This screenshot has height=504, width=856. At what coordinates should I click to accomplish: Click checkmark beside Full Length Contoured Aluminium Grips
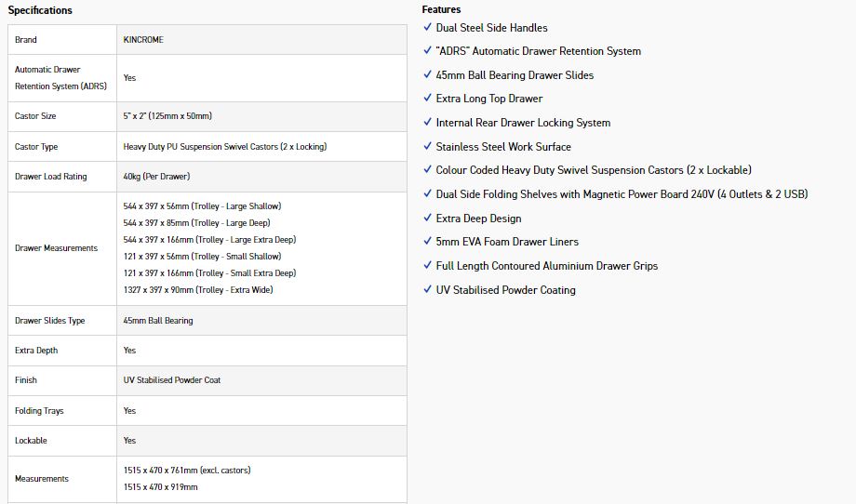427,265
